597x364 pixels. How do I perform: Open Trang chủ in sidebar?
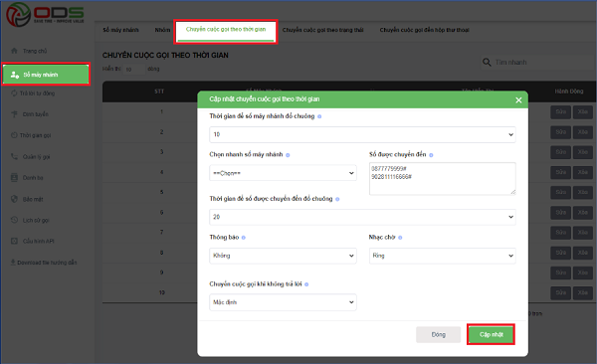pos(35,51)
